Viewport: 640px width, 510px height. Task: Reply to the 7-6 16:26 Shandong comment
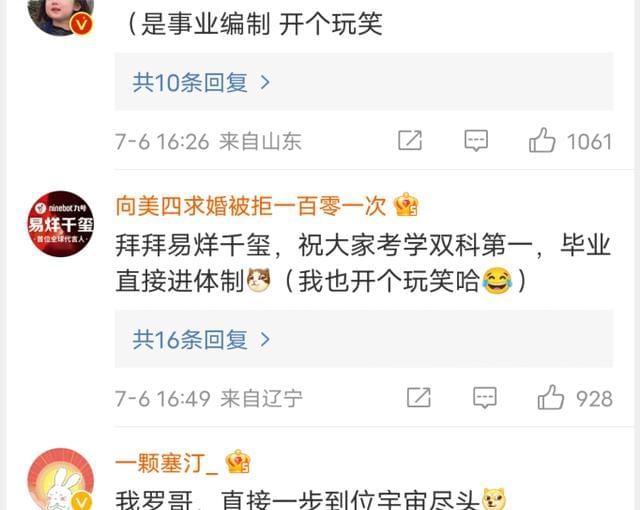[476, 141]
